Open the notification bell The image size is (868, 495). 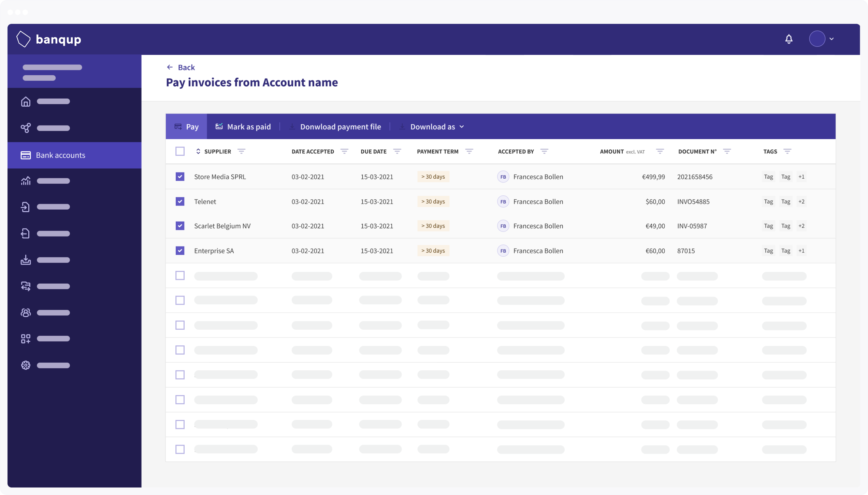[x=789, y=39]
